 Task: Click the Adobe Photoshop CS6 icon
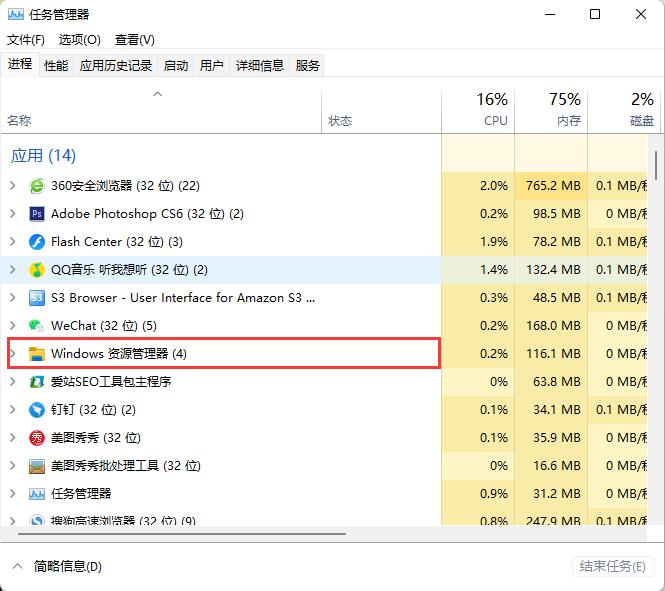point(37,214)
